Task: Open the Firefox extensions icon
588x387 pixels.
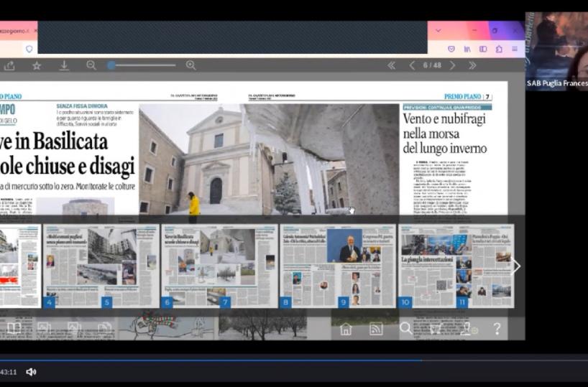Action: [x=499, y=49]
